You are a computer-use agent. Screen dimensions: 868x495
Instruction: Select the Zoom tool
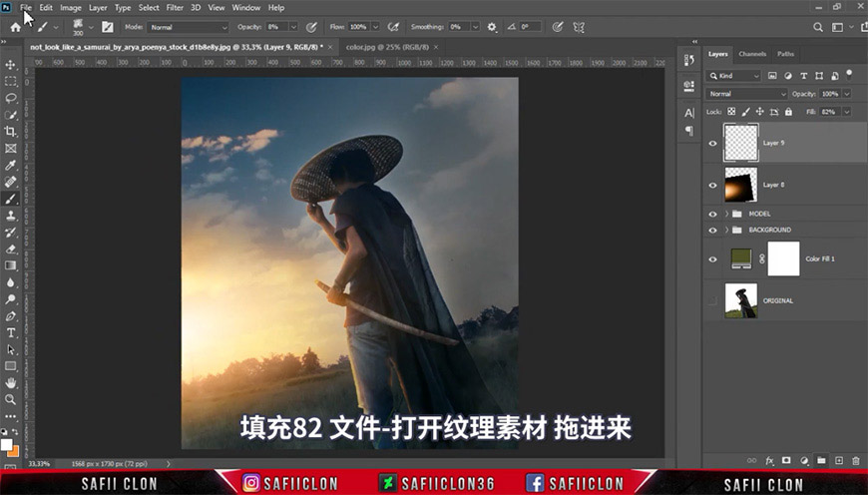(11, 399)
